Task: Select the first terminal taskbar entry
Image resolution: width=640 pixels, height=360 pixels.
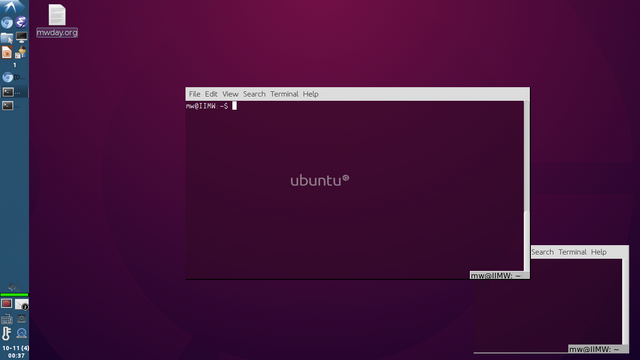Action: 14,92
